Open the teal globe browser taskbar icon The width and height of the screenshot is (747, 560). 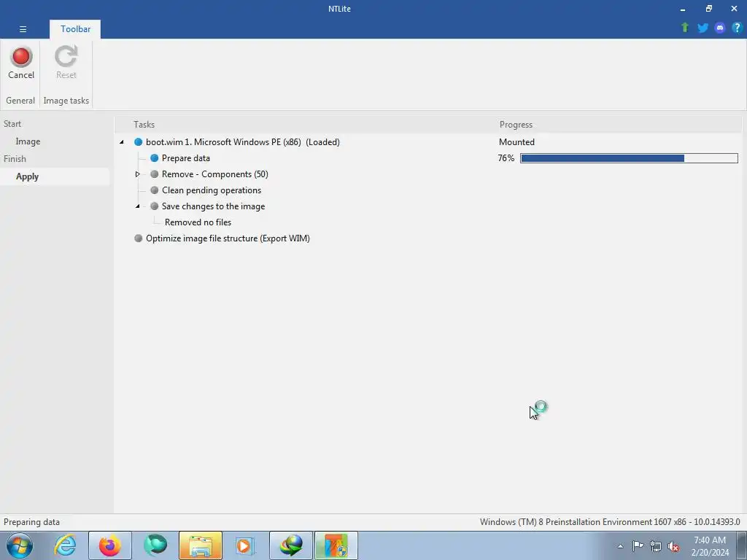tap(155, 545)
